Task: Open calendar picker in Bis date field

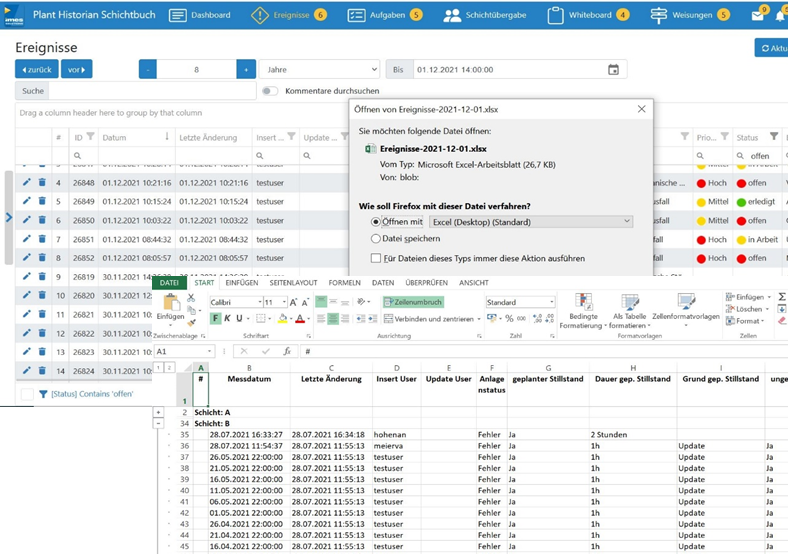Action: click(x=613, y=69)
